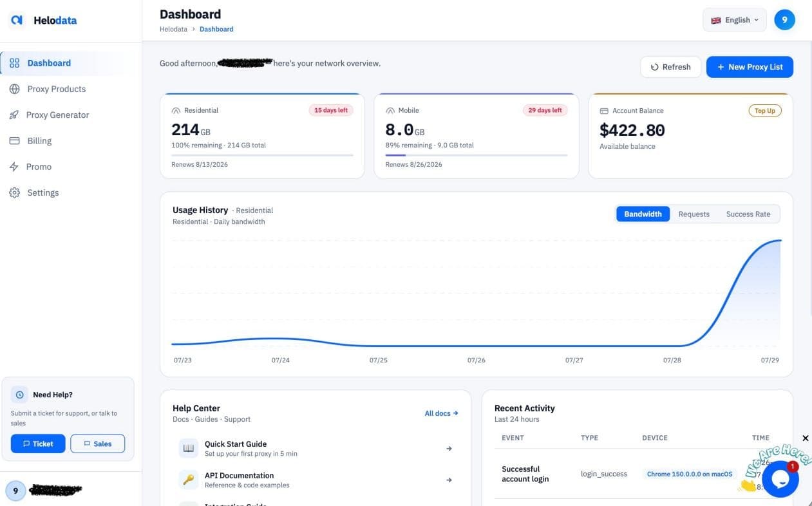
Task: Click the DEVICE column header
Action: pyautogui.click(x=655, y=438)
